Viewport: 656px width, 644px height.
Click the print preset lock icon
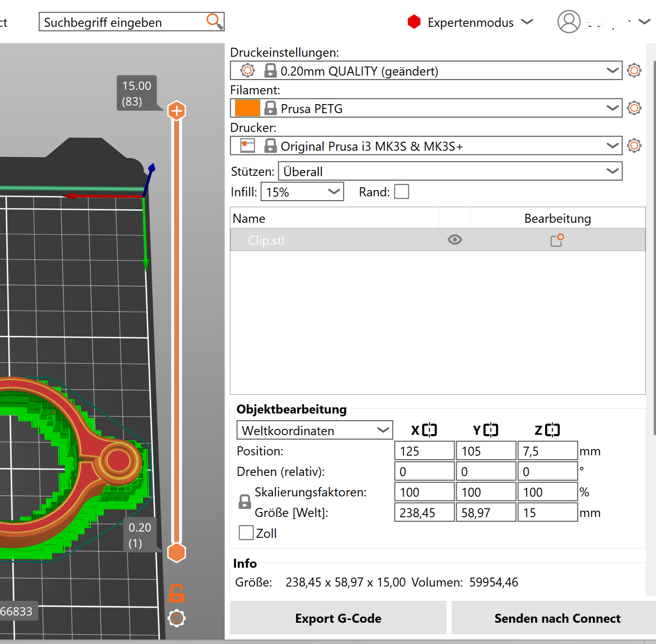point(271,70)
